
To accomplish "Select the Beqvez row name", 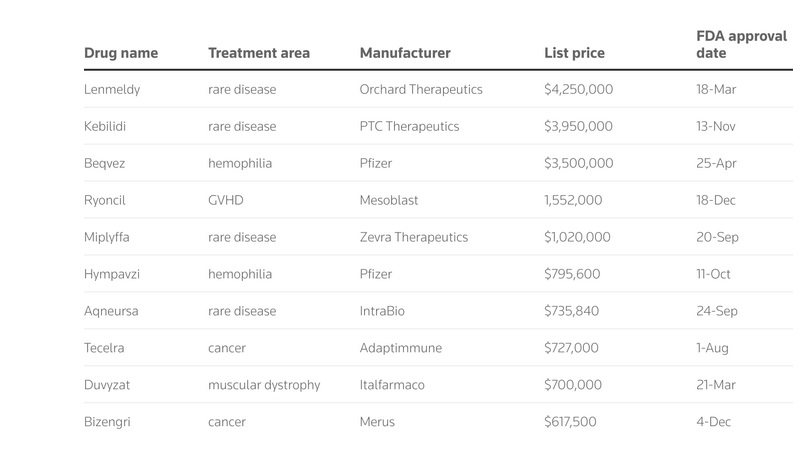I will tap(104, 164).
